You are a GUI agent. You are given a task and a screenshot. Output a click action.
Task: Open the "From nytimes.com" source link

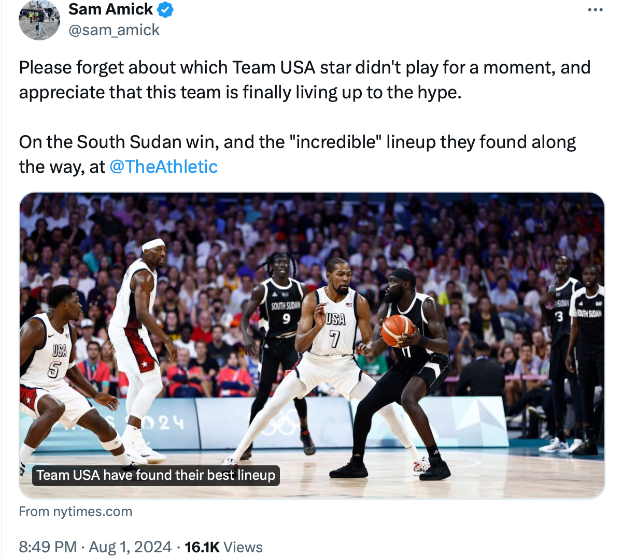(76, 511)
